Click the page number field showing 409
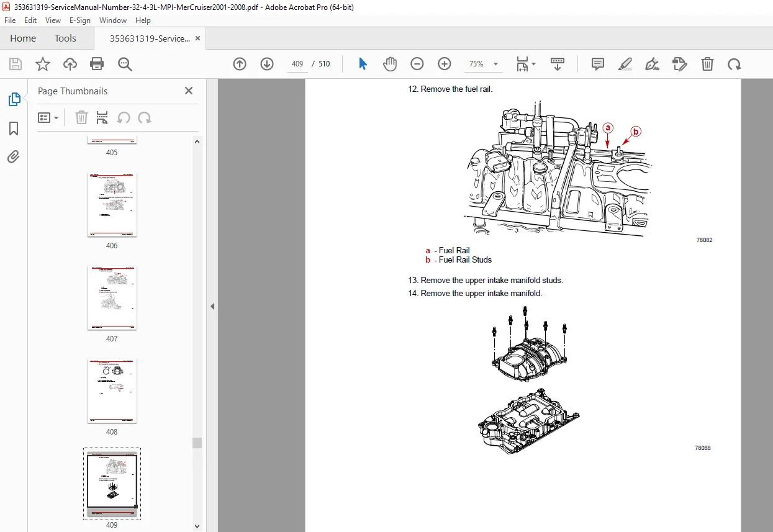The height and width of the screenshot is (532, 773). [x=297, y=64]
